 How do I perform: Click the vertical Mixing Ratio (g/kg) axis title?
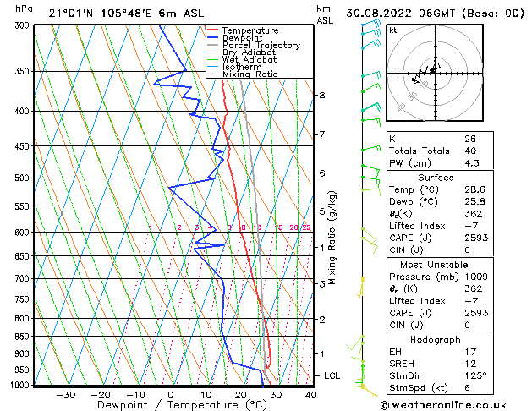[332, 238]
